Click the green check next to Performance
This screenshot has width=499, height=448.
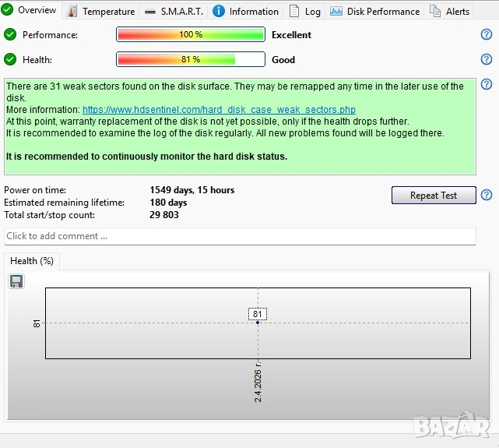tap(10, 34)
